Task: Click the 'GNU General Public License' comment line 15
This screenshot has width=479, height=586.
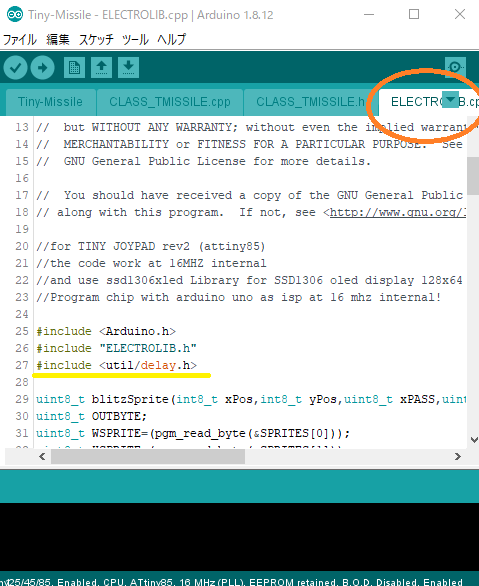Action: [x=204, y=161]
